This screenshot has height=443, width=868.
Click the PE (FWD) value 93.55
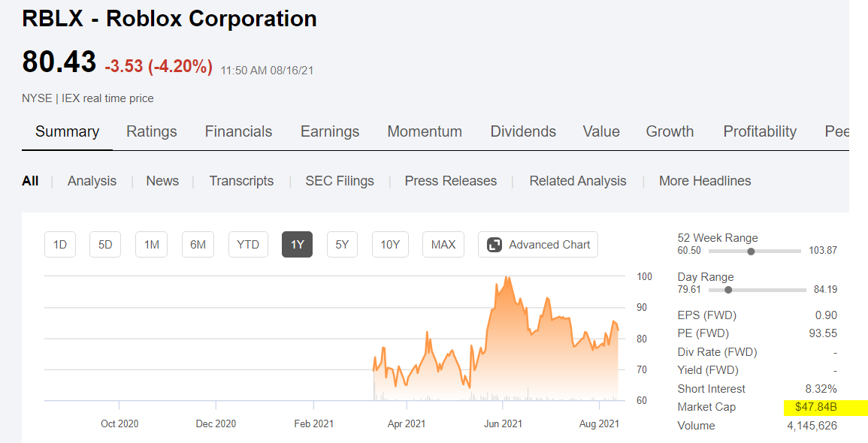pyautogui.click(x=823, y=333)
